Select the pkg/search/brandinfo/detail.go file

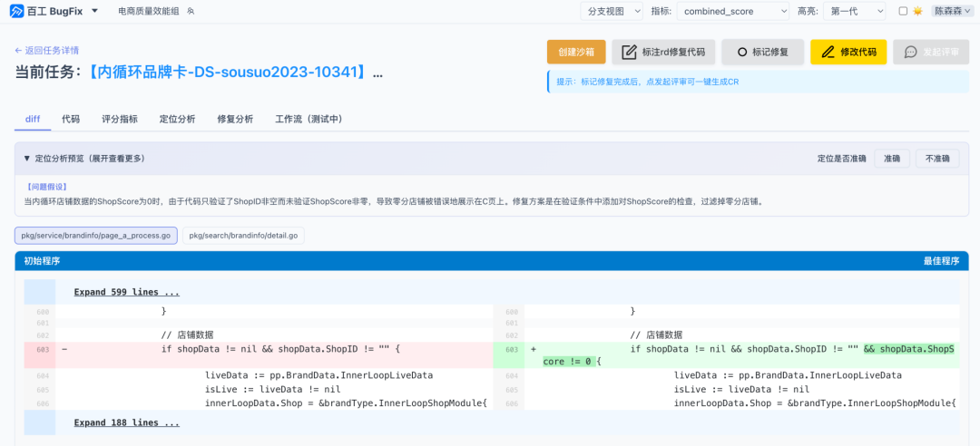[244, 235]
